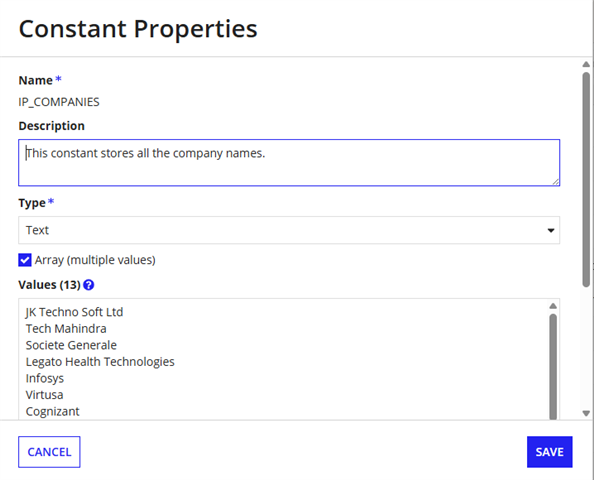Click the dialog scrollbar down arrow

point(586,413)
